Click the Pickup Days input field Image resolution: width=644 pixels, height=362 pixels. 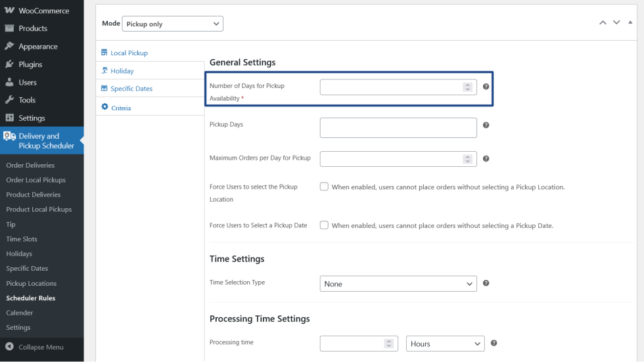click(x=398, y=128)
